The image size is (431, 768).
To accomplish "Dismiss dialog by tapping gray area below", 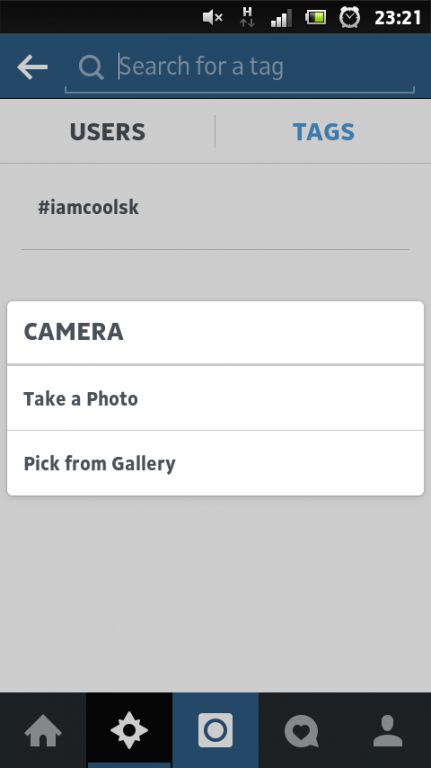I will tap(216, 593).
